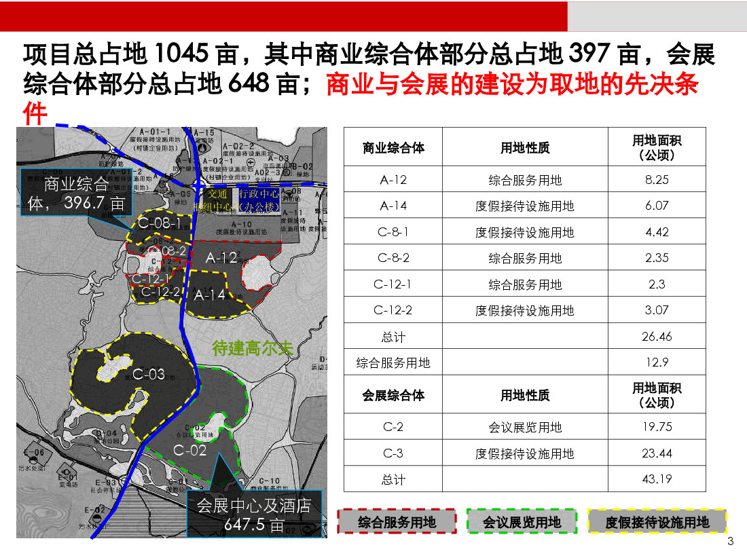This screenshot has height=560, width=747.
Task: Click the 2.3 area value cell
Action: (657, 283)
